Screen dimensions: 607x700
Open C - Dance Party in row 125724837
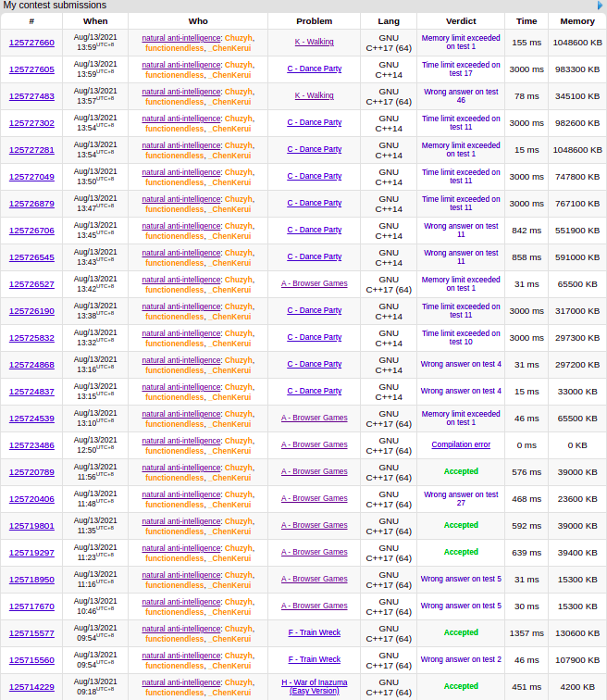click(x=314, y=392)
